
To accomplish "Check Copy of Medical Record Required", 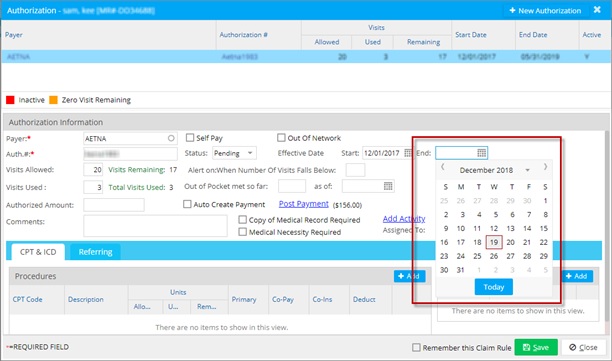I will tap(242, 219).
